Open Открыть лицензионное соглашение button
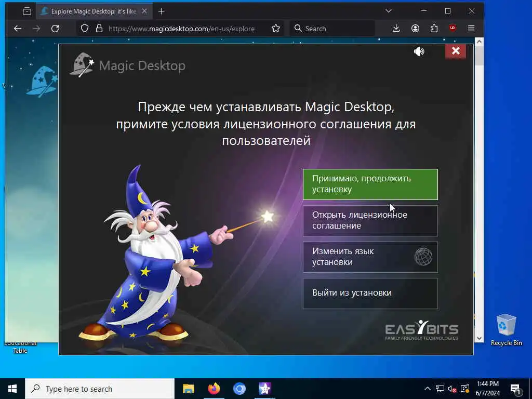Screen dimensions: 532x399 [x=370, y=220]
